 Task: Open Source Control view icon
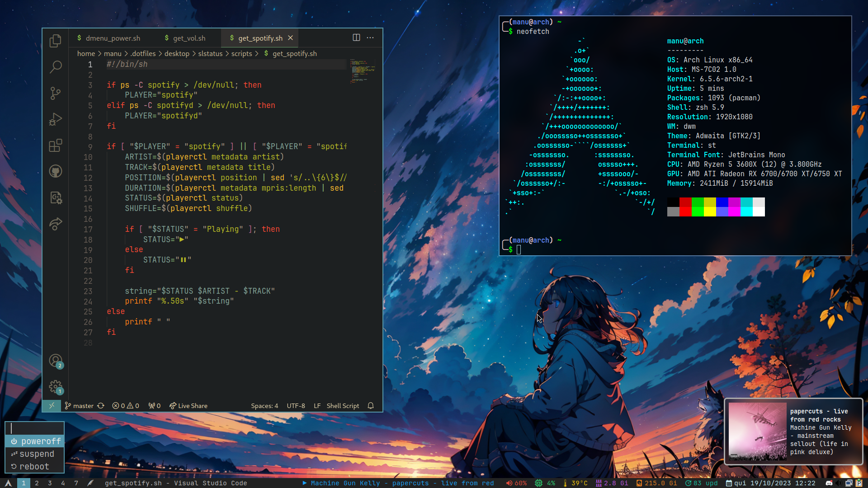coord(55,93)
